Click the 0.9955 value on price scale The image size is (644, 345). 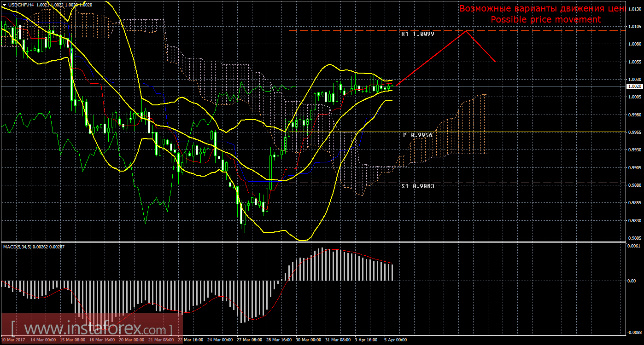click(x=634, y=132)
